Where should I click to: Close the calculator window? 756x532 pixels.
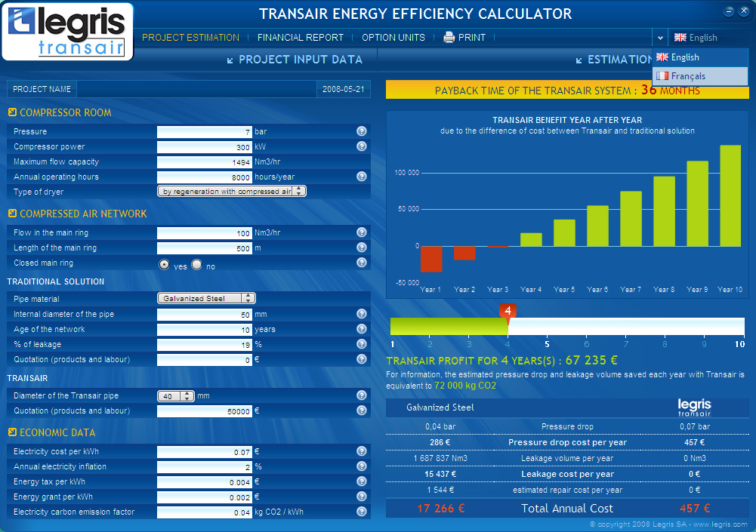(x=743, y=11)
